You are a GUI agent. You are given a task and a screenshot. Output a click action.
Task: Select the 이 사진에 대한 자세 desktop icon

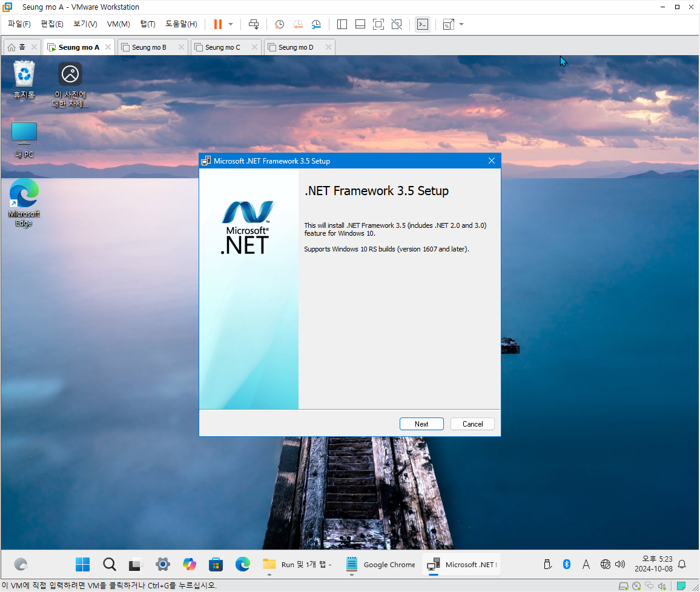[70, 85]
